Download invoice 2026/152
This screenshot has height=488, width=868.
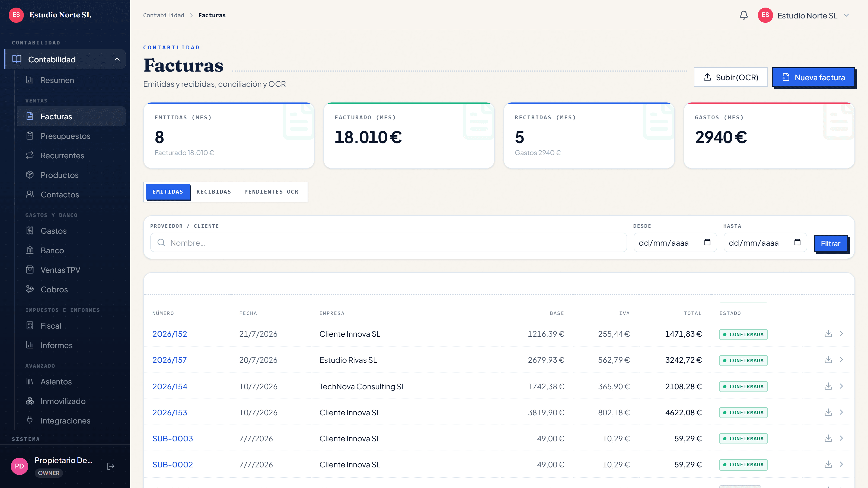tap(828, 334)
